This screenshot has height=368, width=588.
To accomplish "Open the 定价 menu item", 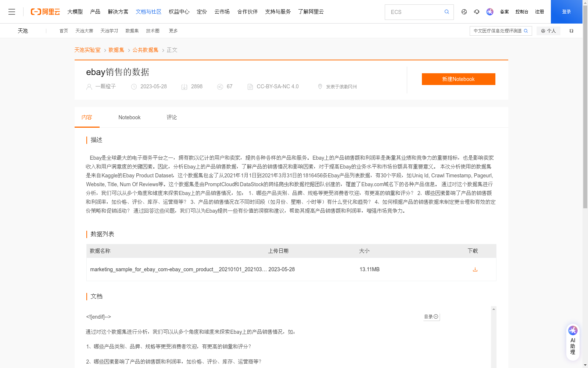I will [202, 12].
